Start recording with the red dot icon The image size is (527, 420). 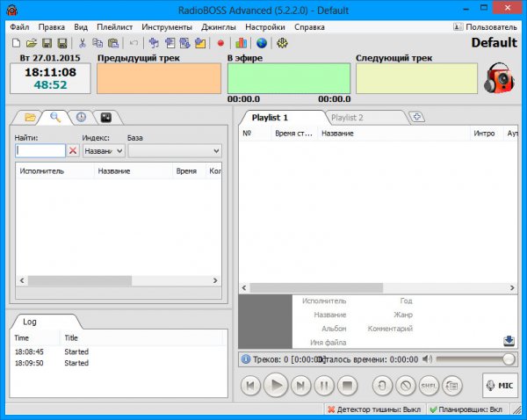tap(220, 43)
